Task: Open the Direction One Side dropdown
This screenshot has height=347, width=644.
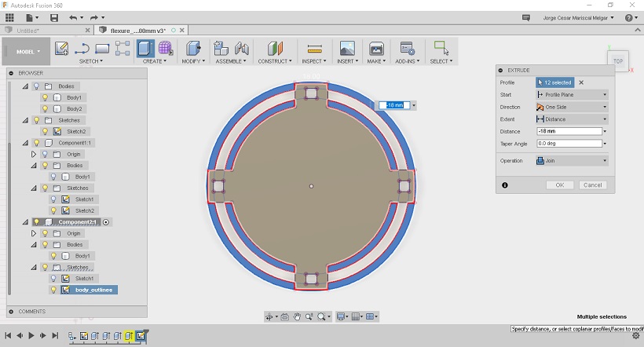Action: tap(572, 108)
